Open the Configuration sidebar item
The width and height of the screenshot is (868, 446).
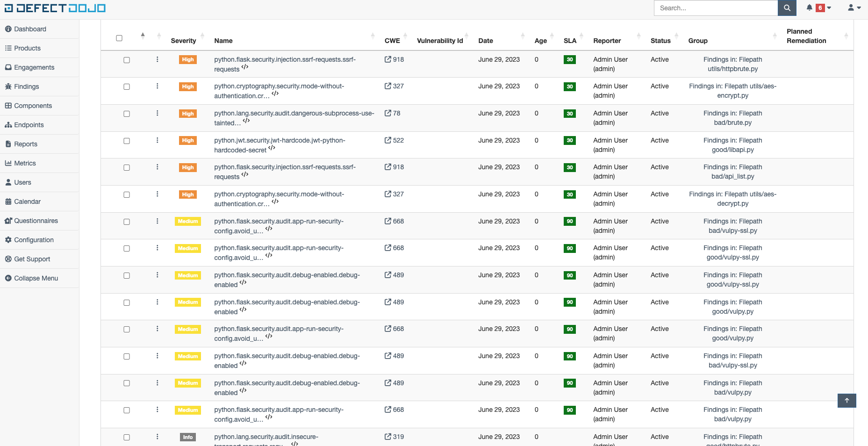39,240
